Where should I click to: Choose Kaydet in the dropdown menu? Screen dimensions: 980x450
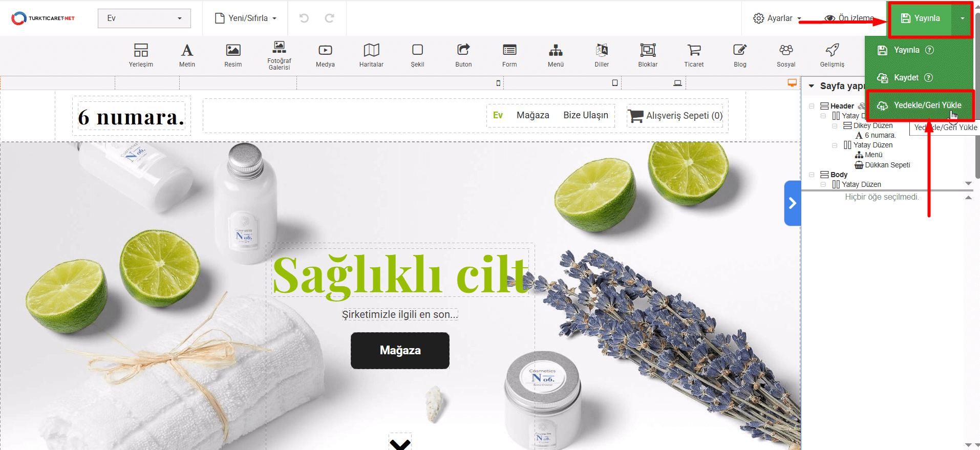coord(906,77)
